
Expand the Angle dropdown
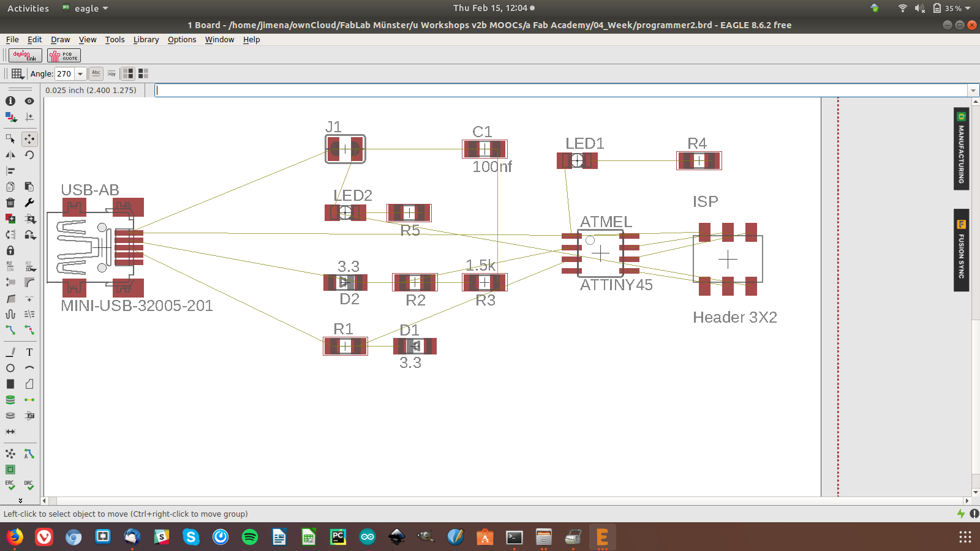click(x=80, y=74)
